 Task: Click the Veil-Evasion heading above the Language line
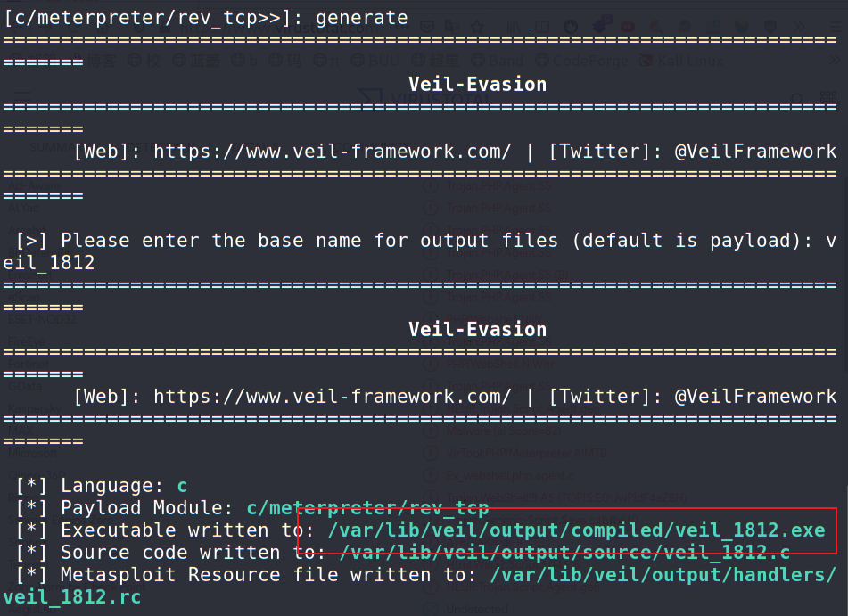[x=477, y=330]
